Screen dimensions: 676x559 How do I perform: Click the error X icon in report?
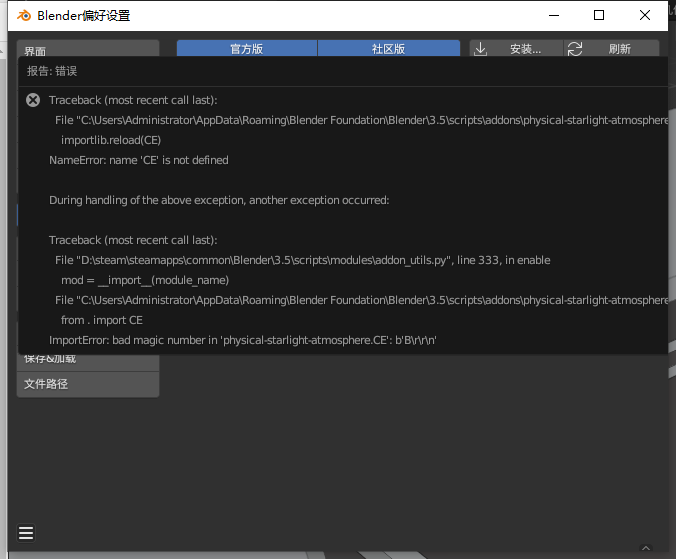click(33, 100)
